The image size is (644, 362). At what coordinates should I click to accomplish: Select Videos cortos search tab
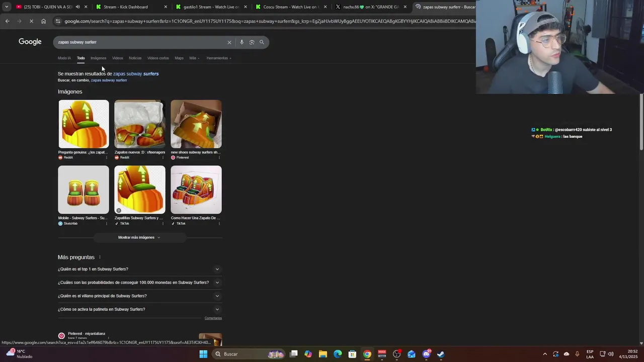pyautogui.click(x=158, y=58)
